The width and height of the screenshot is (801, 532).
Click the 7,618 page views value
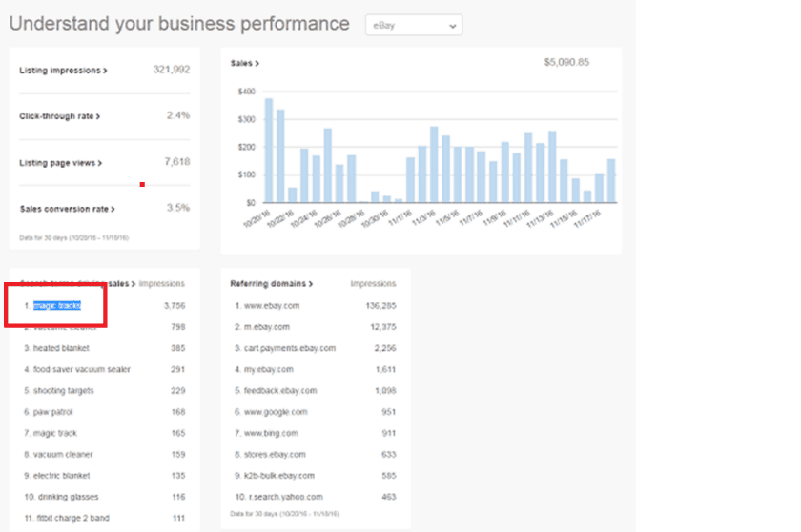point(177,162)
